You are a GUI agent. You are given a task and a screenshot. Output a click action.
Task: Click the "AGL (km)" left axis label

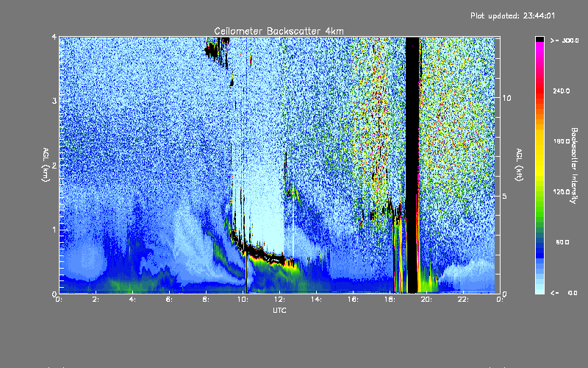point(46,165)
